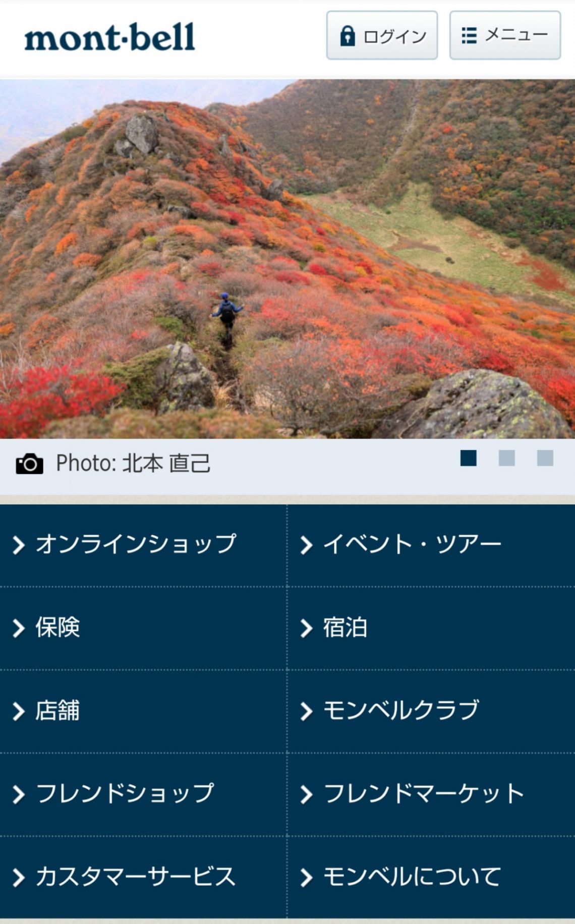Click chevron arrow next to オンラインショップ
The width and height of the screenshot is (575, 924).
(19, 545)
